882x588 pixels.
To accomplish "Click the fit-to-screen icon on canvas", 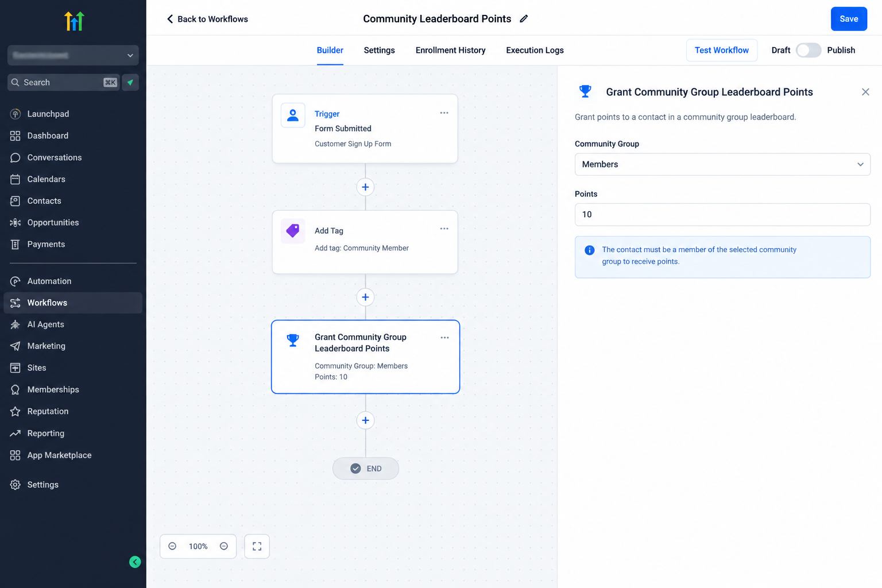I will click(257, 547).
